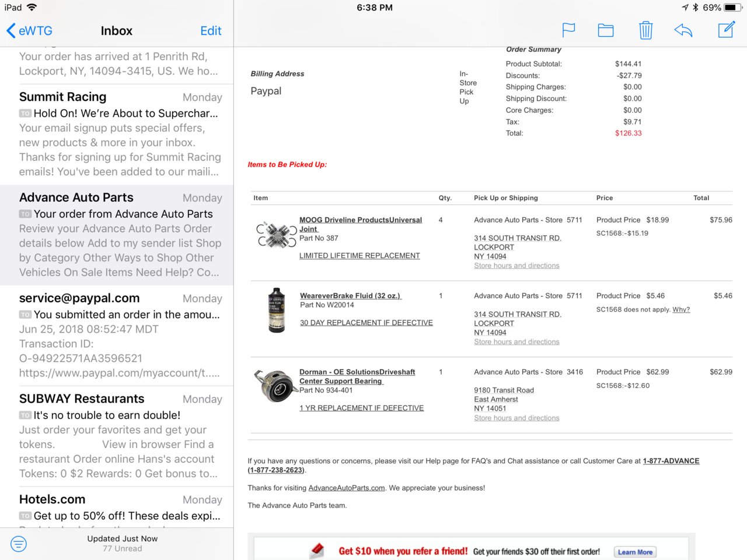The image size is (747, 560).
Task: Open store hours for universal joint pickup
Action: click(516, 266)
